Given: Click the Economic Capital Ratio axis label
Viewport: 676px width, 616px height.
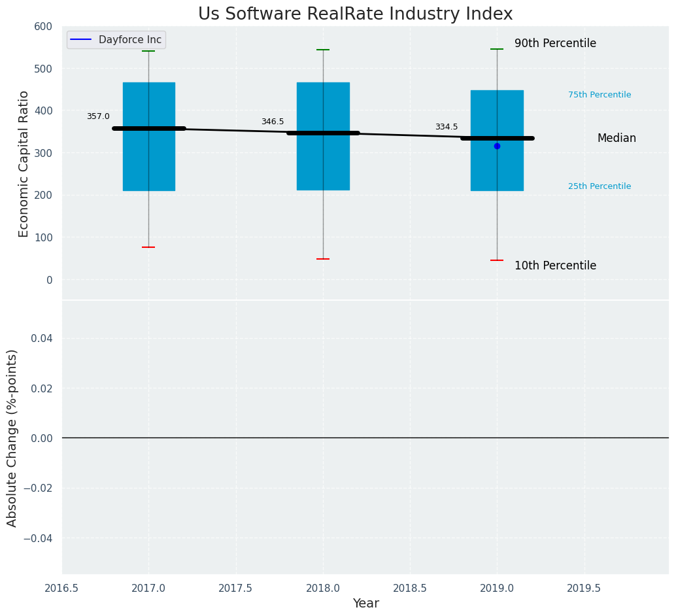Looking at the screenshot, I should click(x=24, y=164).
